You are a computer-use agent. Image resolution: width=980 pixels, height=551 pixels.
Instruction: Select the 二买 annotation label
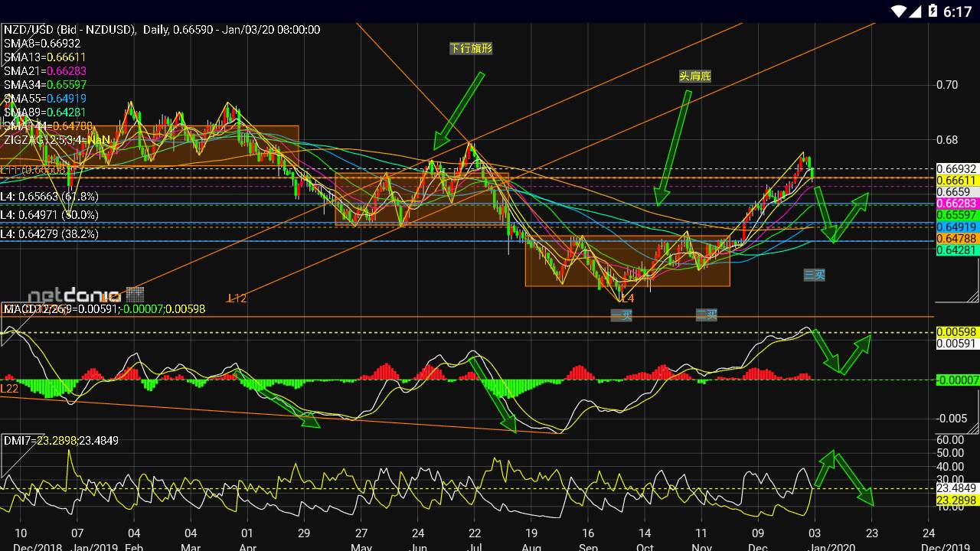[x=707, y=315]
